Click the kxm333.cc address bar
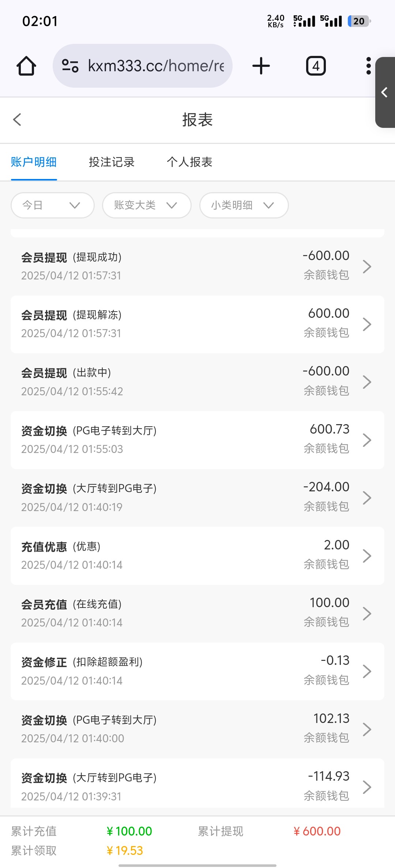Viewport: 395px width, 868px height. 155,66
